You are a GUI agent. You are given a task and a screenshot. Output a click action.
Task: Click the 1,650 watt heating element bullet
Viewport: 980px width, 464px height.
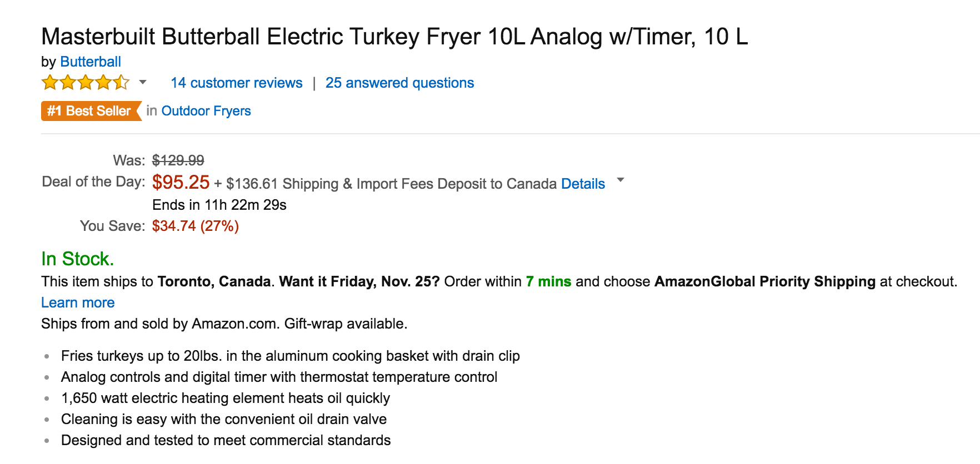tap(226, 398)
